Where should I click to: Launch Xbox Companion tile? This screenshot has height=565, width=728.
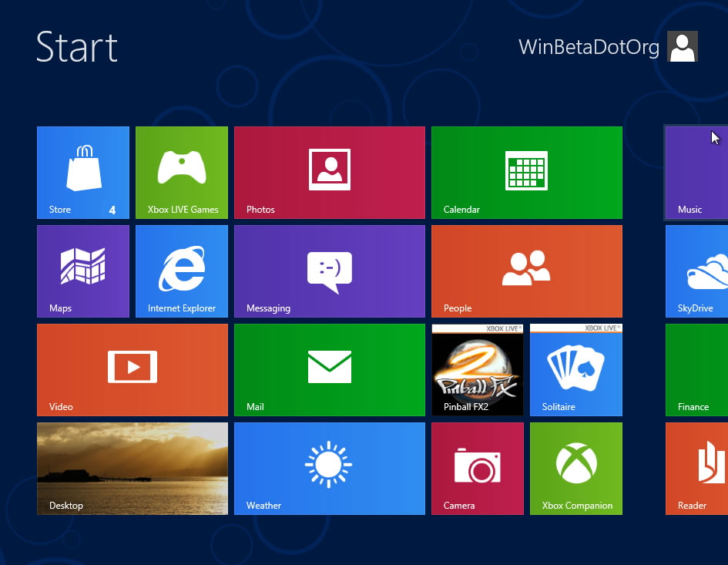[x=576, y=469]
